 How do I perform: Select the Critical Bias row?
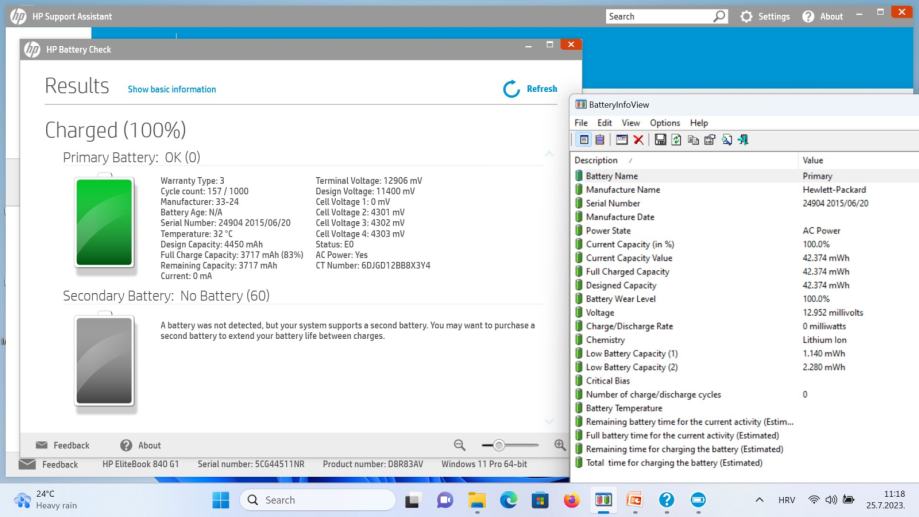(x=745, y=381)
